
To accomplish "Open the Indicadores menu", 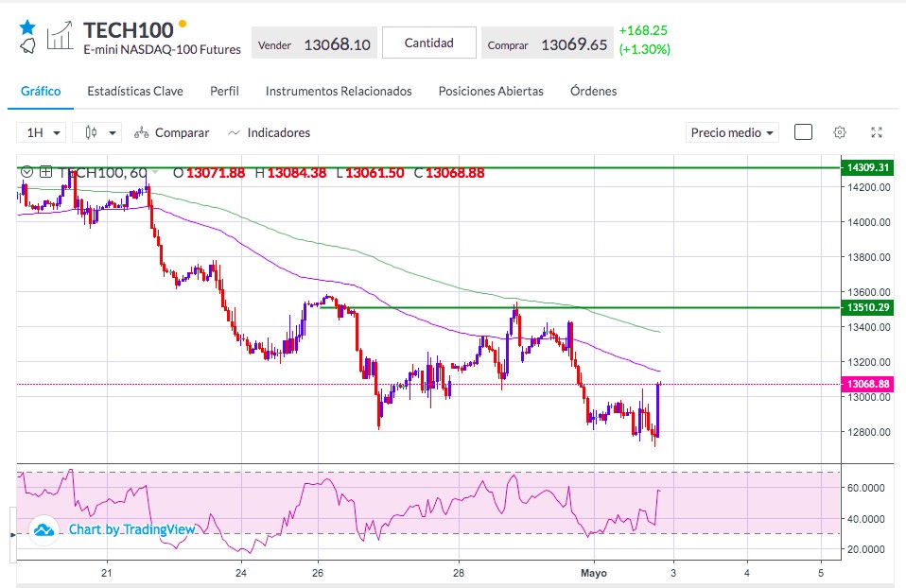I will [270, 133].
